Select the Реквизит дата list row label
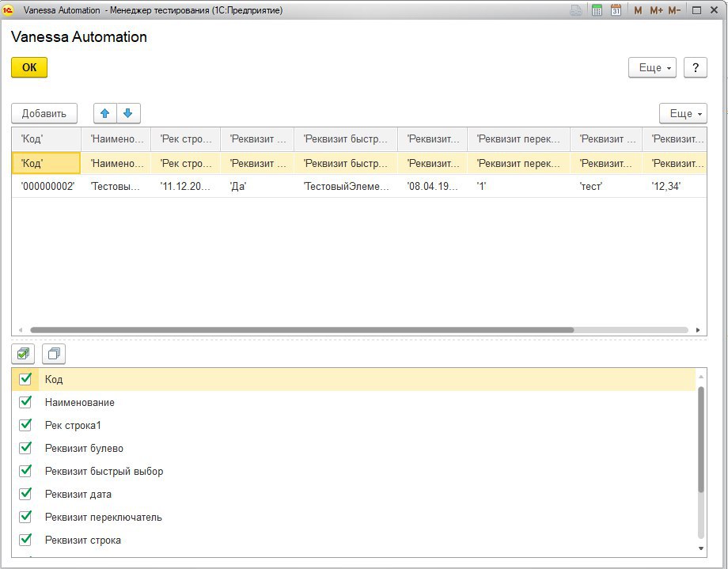This screenshot has width=728, height=569. [78, 495]
